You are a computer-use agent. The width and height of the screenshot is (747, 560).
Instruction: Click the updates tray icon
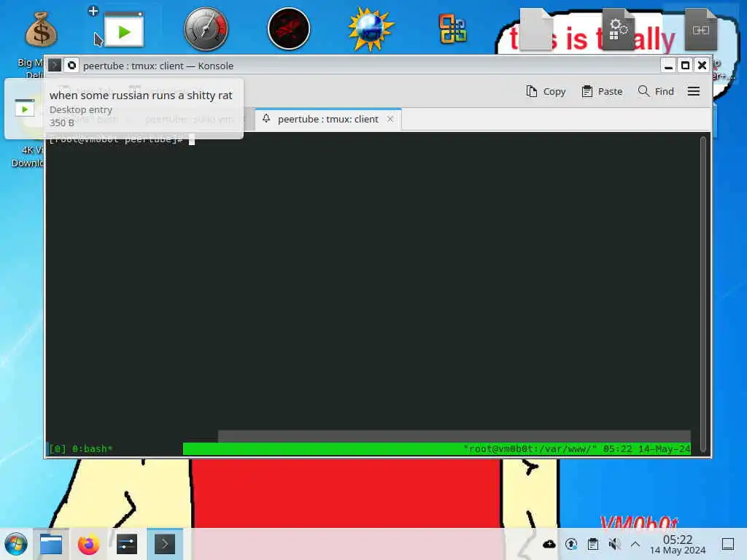click(x=571, y=544)
